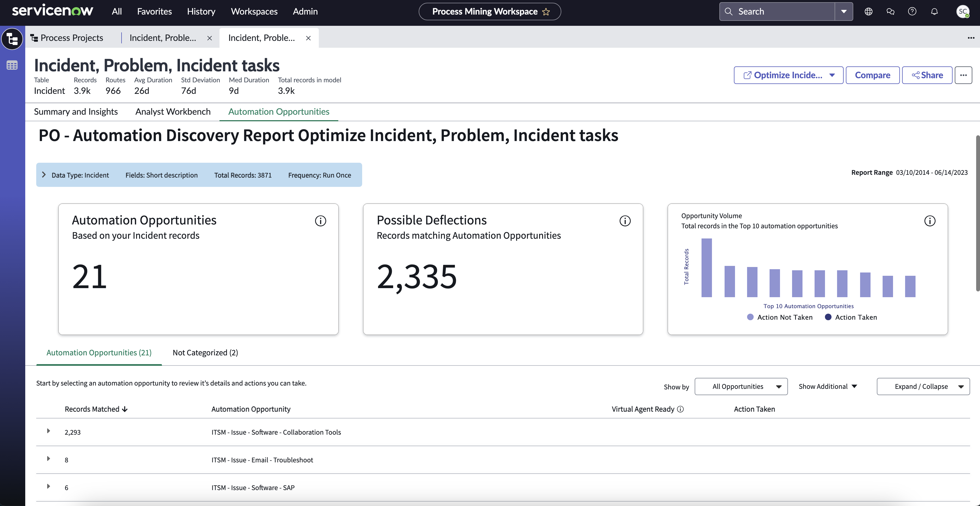Show info for the Possible Deflections card
Viewport: 980px width, 506px height.
(625, 221)
